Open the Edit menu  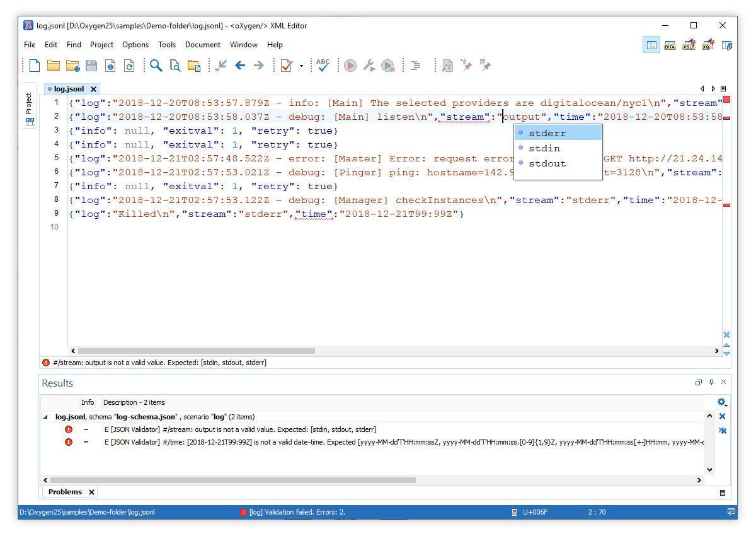[x=51, y=45]
